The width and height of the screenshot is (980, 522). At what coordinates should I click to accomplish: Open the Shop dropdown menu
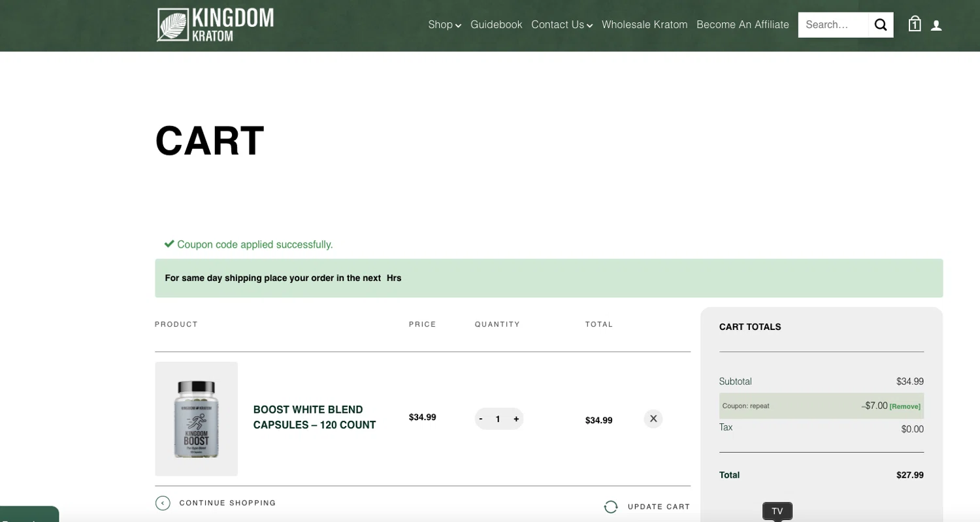click(445, 25)
